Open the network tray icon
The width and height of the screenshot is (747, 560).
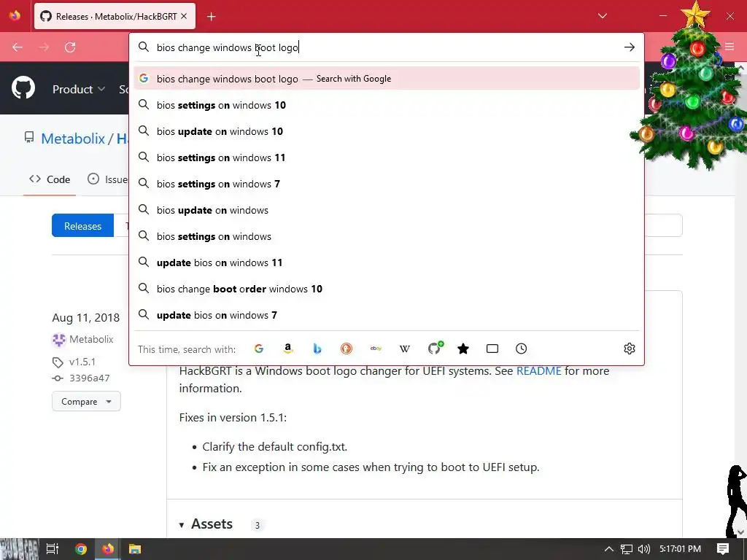point(627,549)
